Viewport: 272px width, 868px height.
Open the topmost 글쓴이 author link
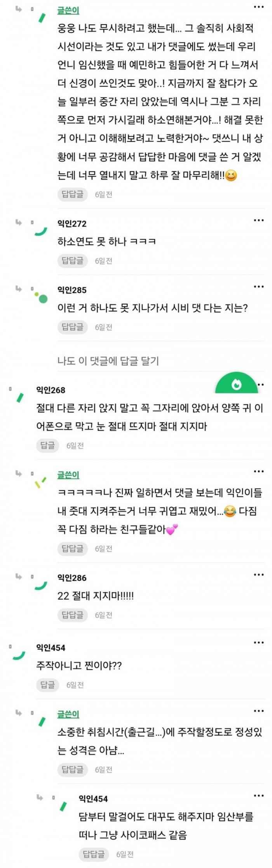click(68, 11)
